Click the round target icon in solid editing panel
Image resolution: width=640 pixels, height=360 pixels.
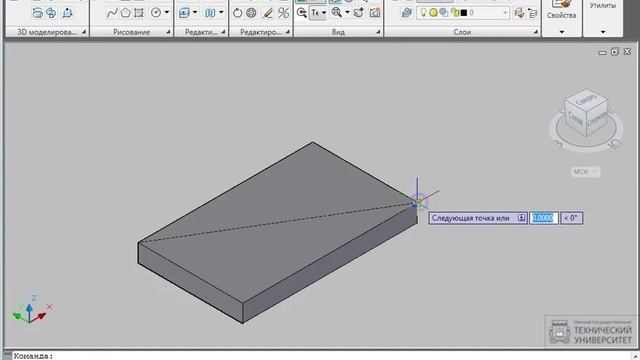[x=251, y=13]
